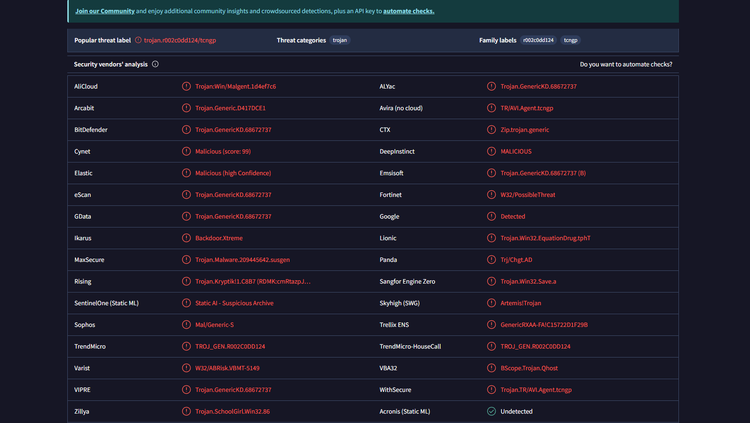
Task: Click Do you want to automate checks?
Action: 626,64
